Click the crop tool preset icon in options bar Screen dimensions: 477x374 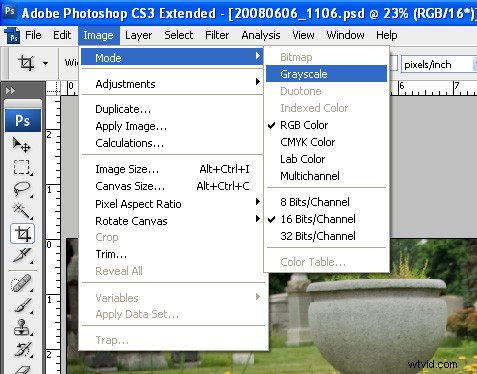pyautogui.click(x=26, y=63)
